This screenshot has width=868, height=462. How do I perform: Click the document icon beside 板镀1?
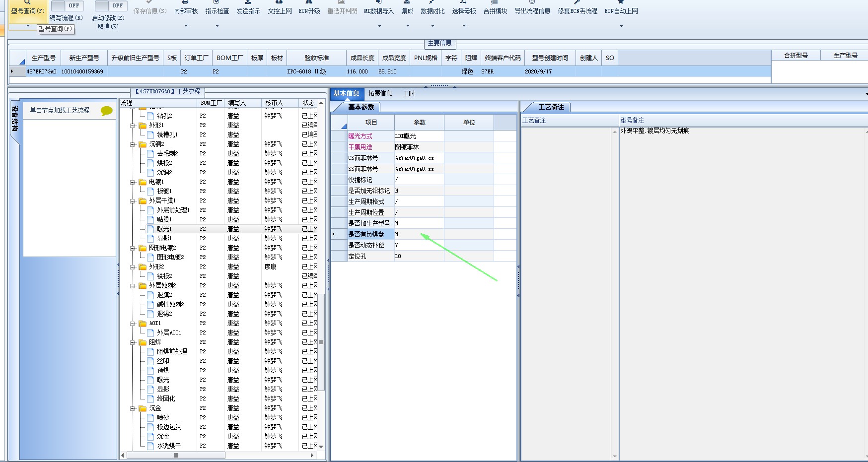[x=150, y=192]
